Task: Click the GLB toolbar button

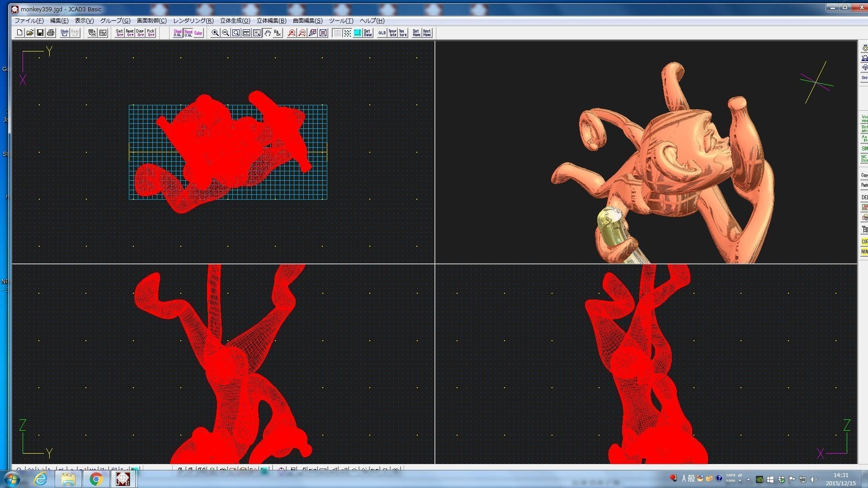Action: 382,33
